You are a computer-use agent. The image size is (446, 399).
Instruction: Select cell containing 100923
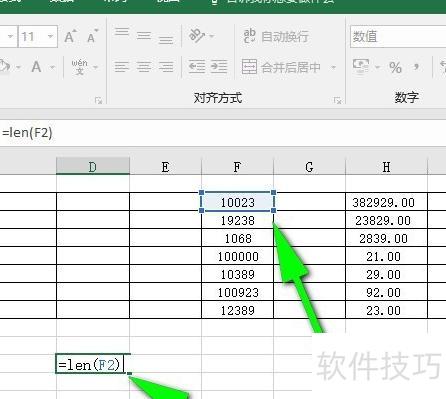[x=237, y=292]
